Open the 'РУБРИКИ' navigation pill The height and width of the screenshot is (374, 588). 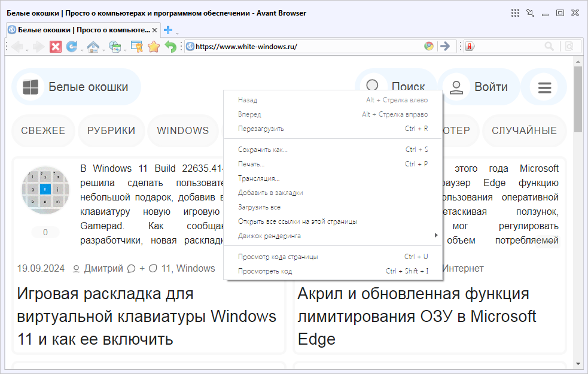click(111, 130)
